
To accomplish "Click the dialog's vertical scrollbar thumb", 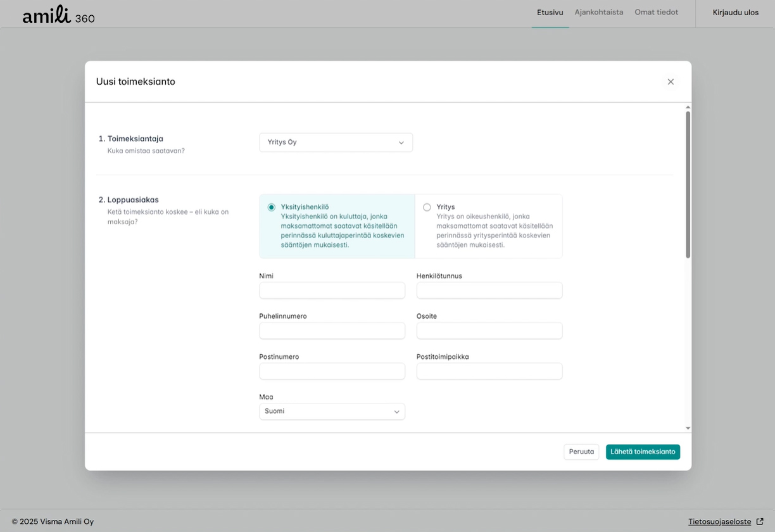I will point(688,184).
